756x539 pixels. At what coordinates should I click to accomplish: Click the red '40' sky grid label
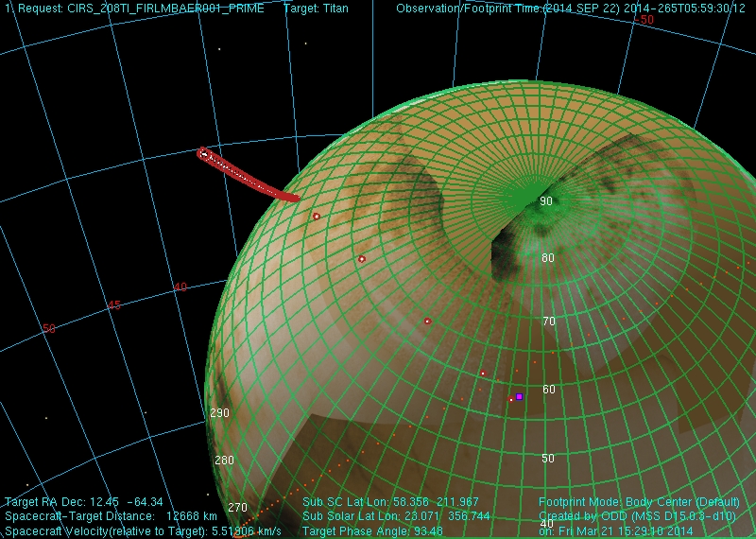tap(180, 287)
